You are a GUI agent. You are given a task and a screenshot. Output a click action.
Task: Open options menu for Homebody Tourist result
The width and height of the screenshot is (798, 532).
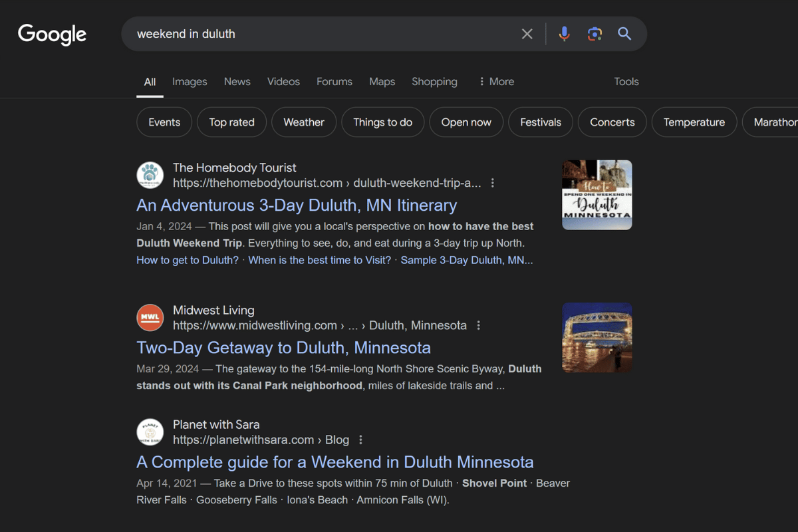tap(493, 183)
